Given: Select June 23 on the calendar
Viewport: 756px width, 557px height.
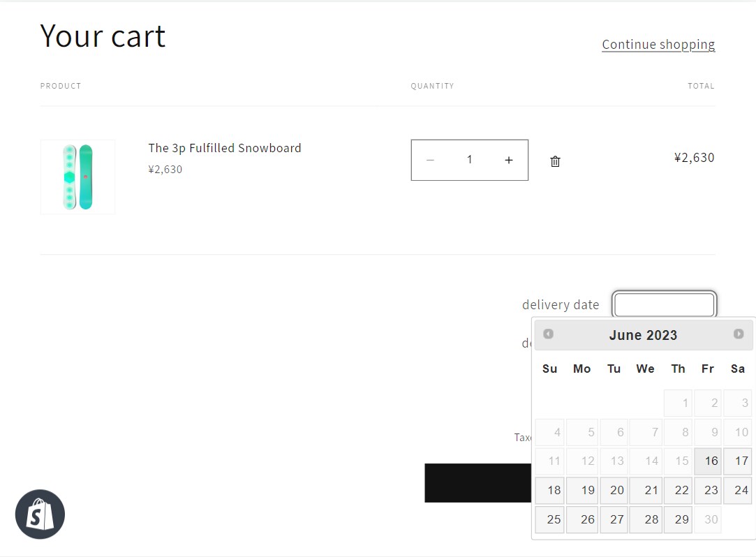Looking at the screenshot, I should [708, 491].
